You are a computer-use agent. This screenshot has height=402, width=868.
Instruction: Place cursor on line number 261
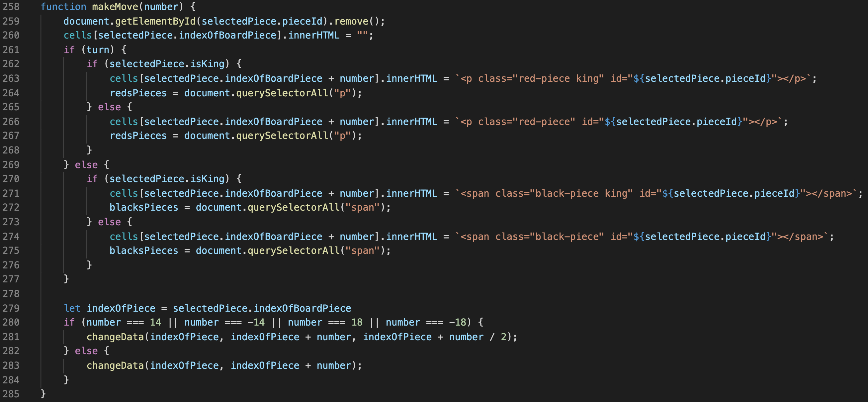(11, 50)
